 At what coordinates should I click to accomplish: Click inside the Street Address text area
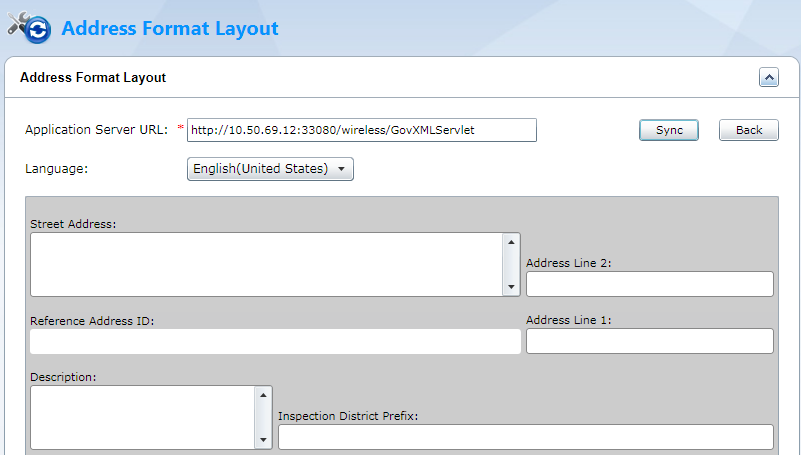266,265
